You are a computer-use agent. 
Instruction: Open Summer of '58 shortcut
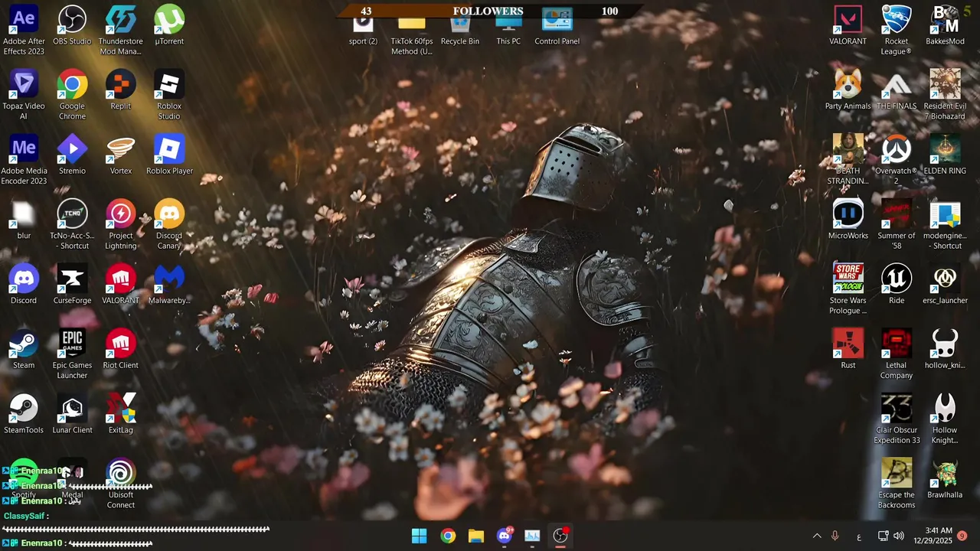pyautogui.click(x=897, y=226)
